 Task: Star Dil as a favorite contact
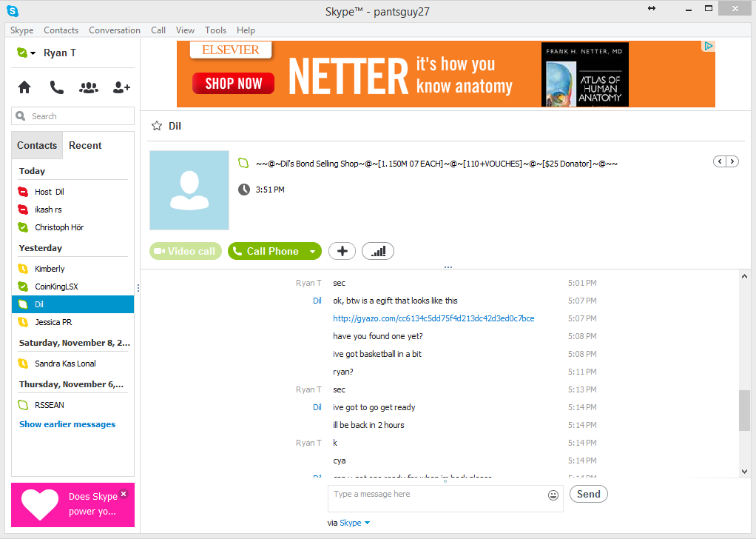[x=157, y=126]
